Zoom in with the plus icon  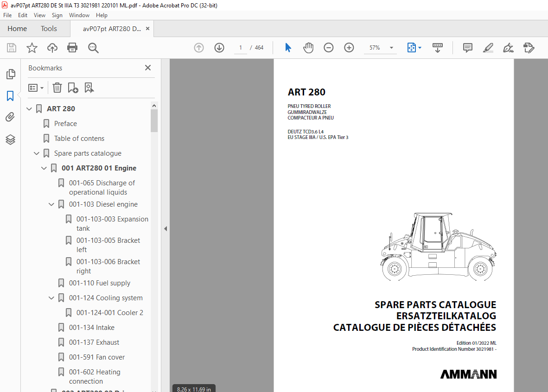coord(349,48)
